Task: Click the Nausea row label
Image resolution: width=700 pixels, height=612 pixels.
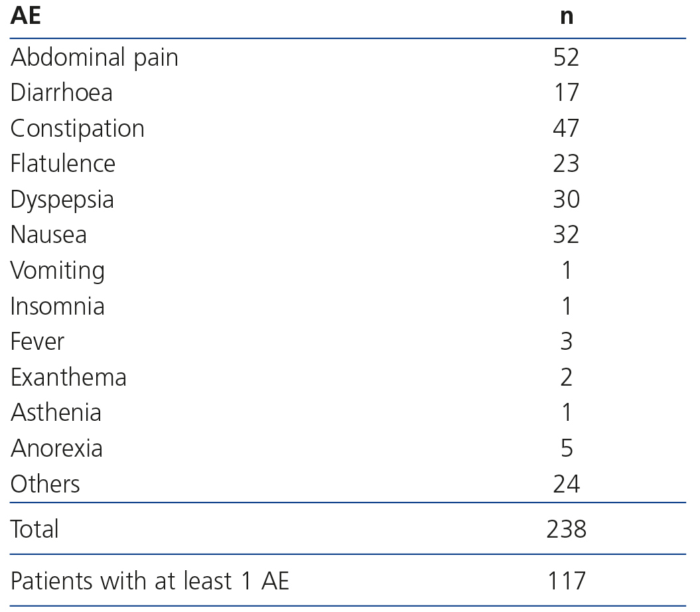Action: click(x=48, y=235)
